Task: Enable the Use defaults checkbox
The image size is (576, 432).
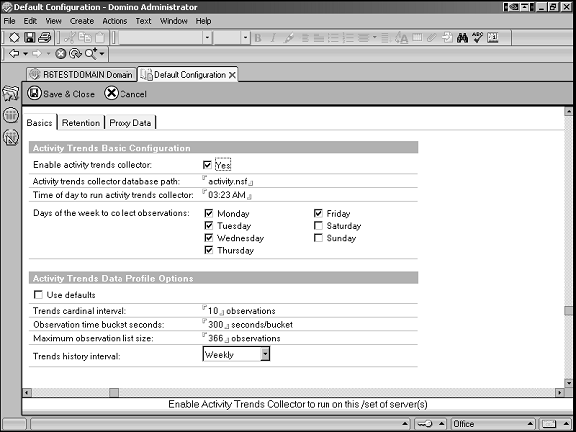Action: [x=38, y=295]
